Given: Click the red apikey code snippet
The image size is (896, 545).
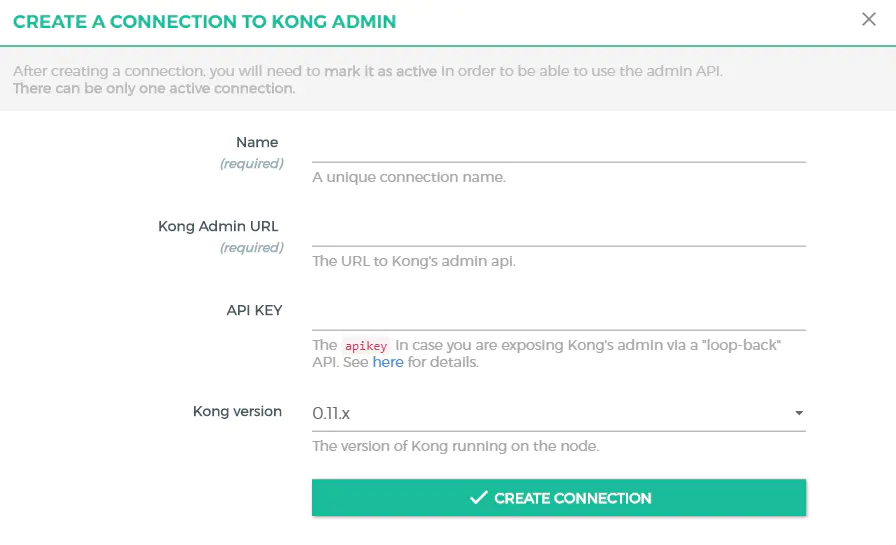Looking at the screenshot, I should [365, 345].
